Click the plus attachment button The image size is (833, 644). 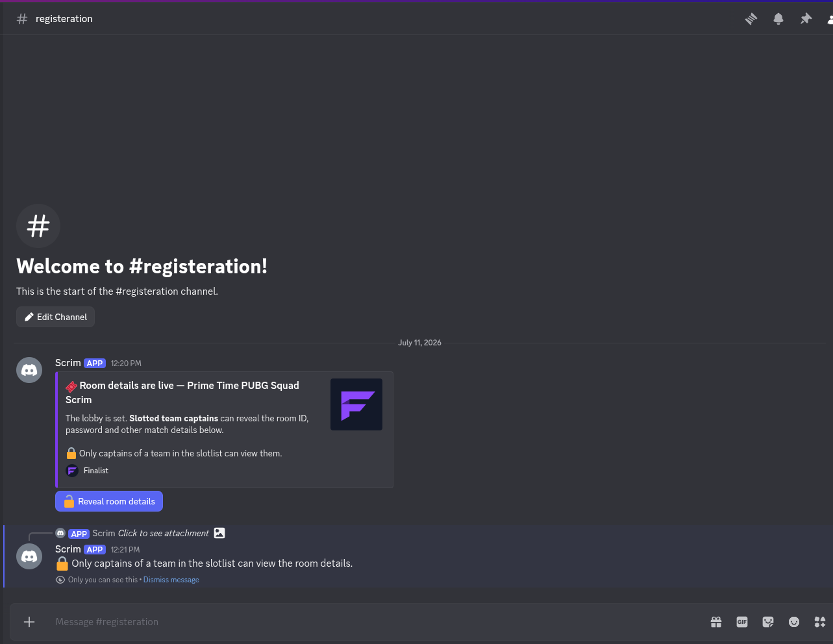29,622
